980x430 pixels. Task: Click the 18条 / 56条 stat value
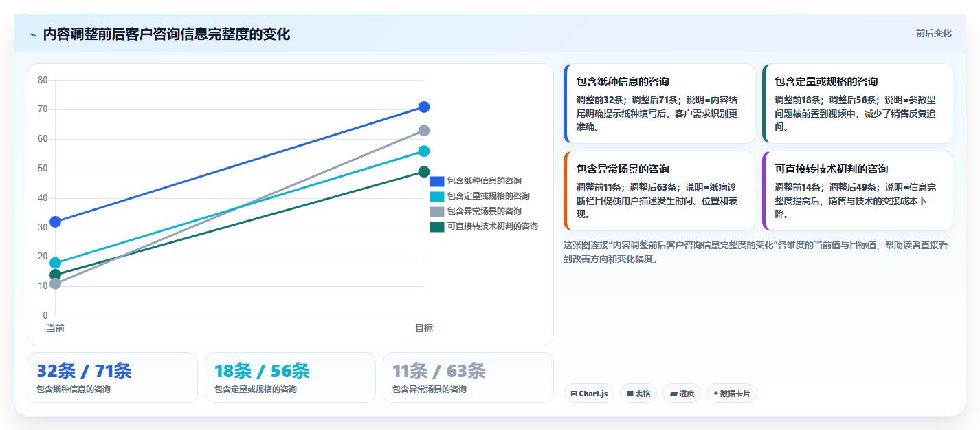click(x=262, y=371)
